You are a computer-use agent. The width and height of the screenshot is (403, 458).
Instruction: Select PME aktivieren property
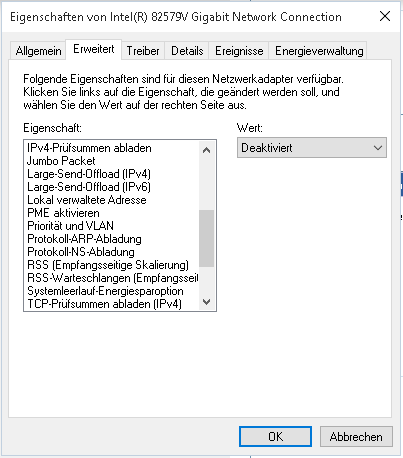click(x=63, y=213)
